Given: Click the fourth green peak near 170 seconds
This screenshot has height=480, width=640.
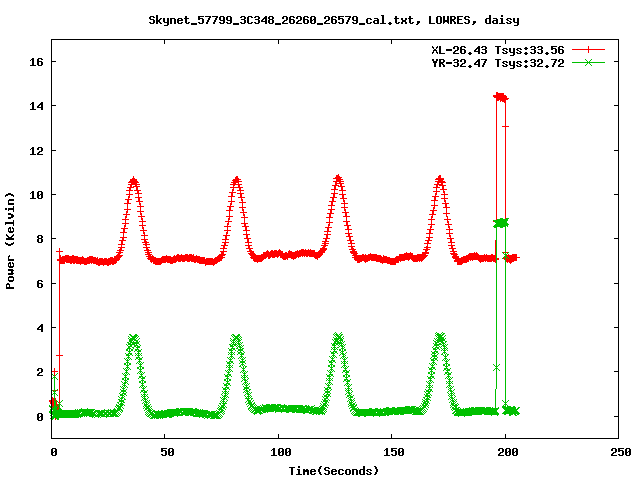Looking at the screenshot, I should point(440,337).
